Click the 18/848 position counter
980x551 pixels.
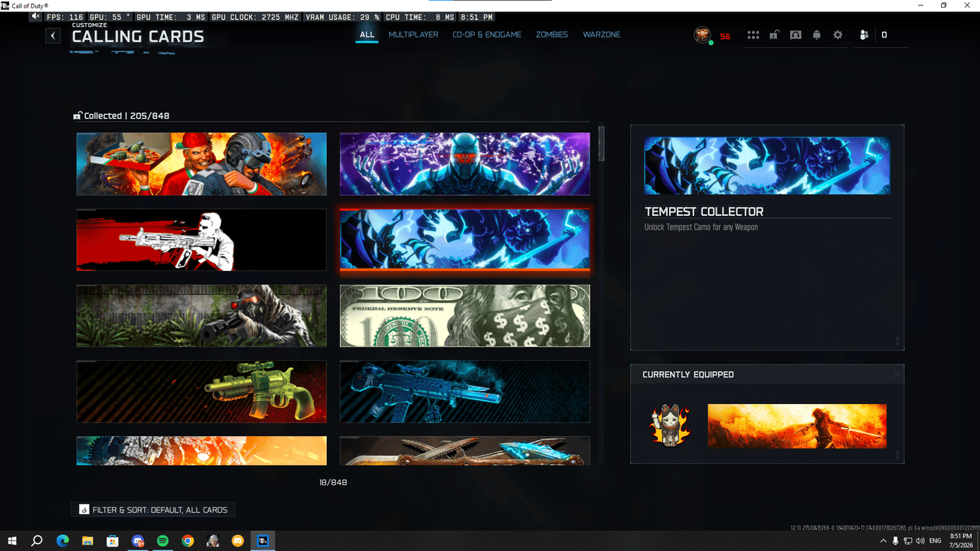click(333, 482)
